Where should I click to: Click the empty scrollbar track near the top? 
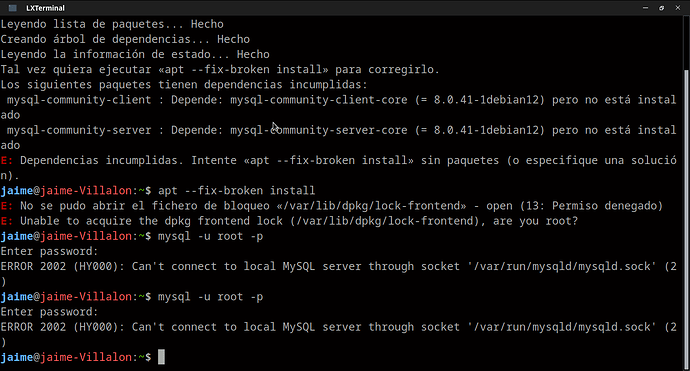click(686, 42)
